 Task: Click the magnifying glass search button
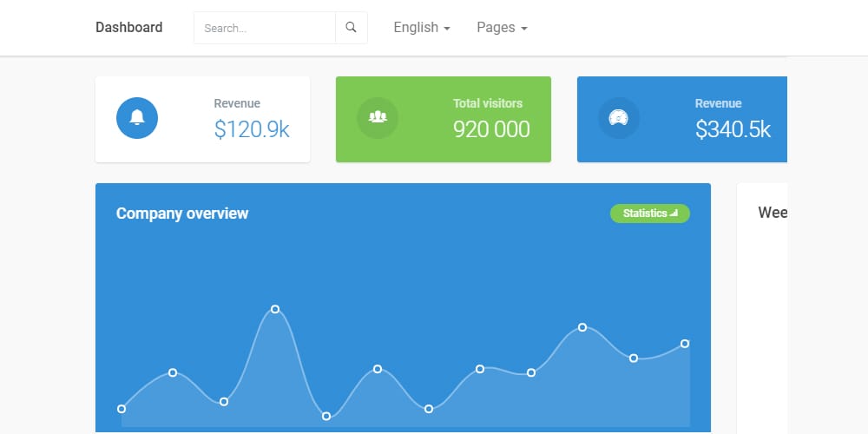point(351,28)
